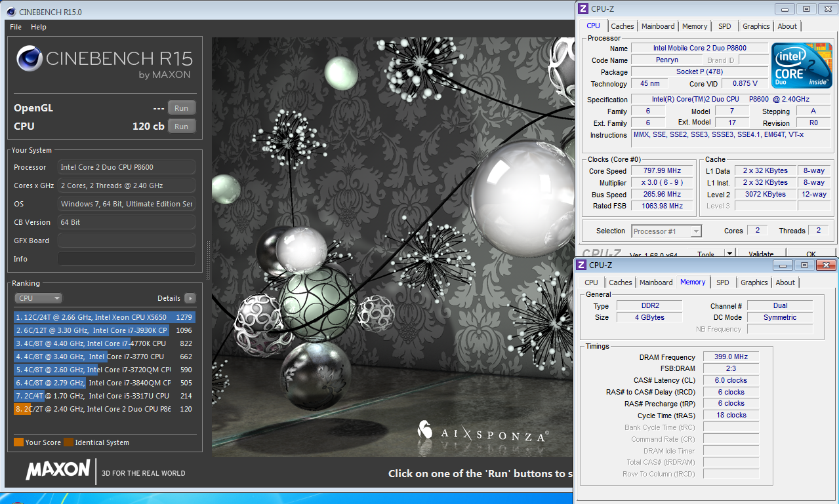
Task: Click the Memory Type value DDR2
Action: pyautogui.click(x=649, y=305)
